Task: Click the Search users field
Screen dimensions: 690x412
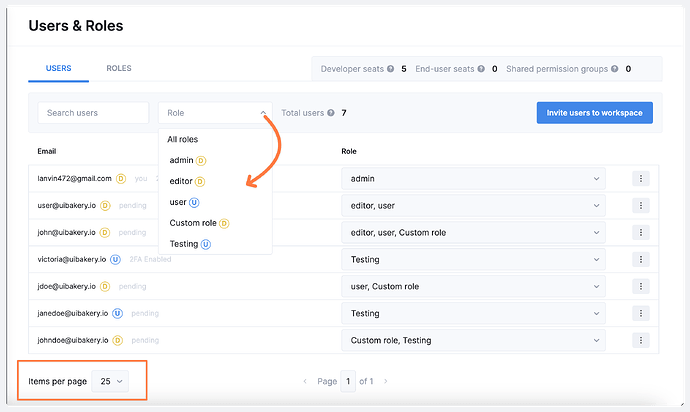Action: click(93, 113)
